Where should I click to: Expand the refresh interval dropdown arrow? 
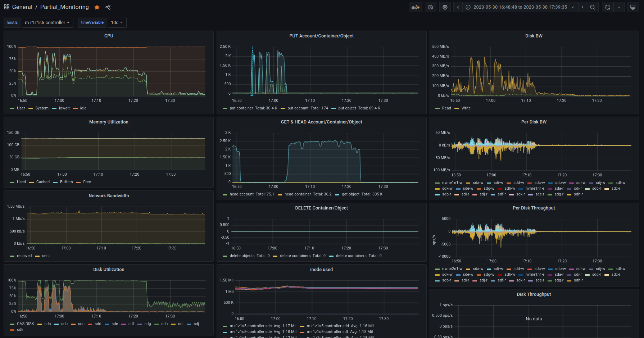pyautogui.click(x=619, y=7)
